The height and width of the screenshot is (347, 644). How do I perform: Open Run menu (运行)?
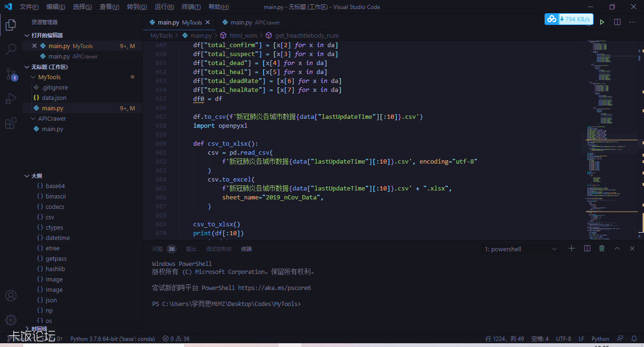[x=164, y=7]
